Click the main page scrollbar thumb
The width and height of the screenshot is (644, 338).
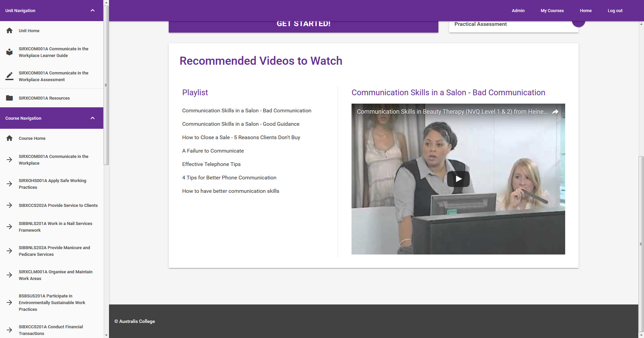[641, 244]
